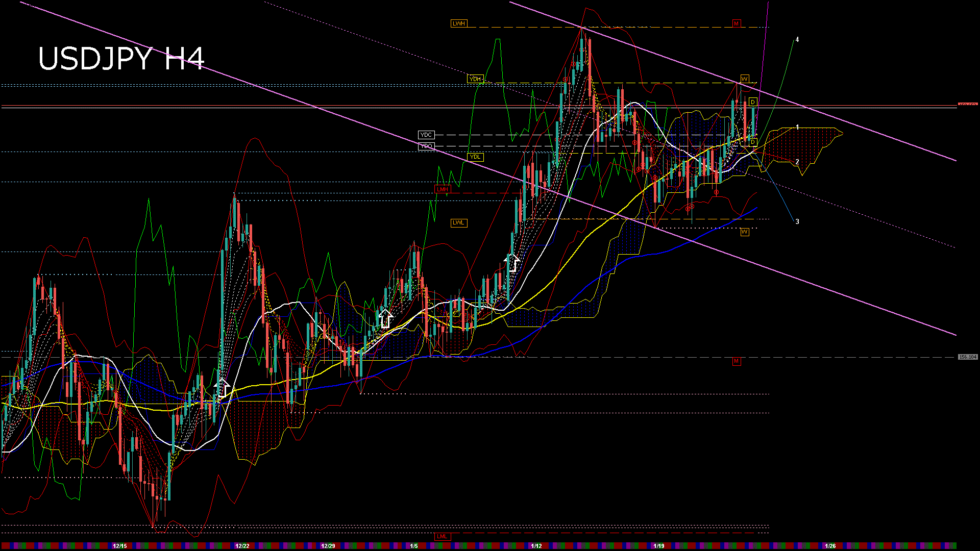Select the upper D daily marker badge
The width and height of the screenshot is (980, 551).
752,102
